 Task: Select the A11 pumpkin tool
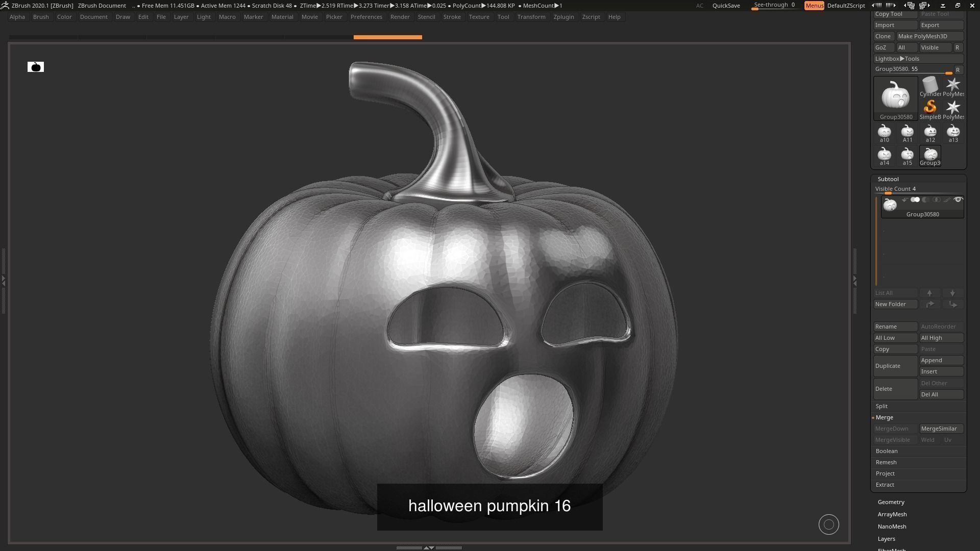907,134
